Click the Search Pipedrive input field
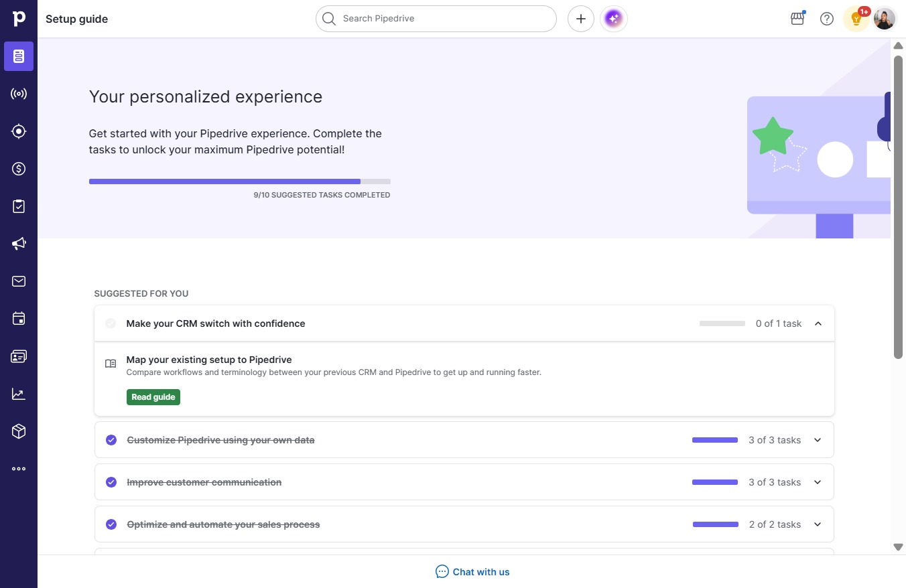This screenshot has height=588, width=906. [436, 19]
